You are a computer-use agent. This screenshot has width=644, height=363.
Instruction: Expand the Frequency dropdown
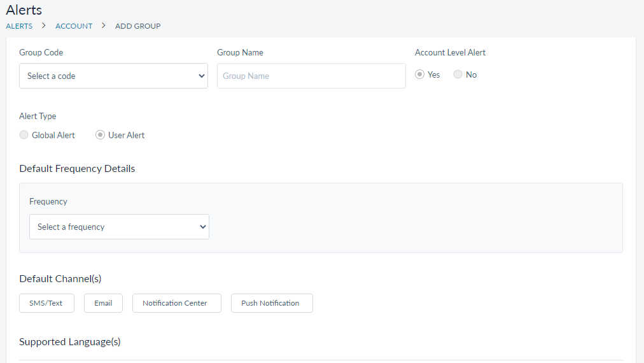click(119, 227)
